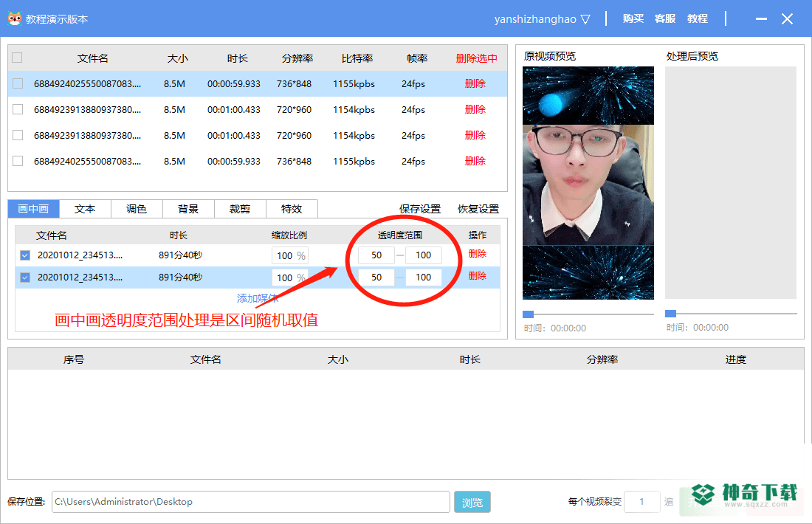Screen dimensions: 812x524
Task: Switch to the 画中画 tab
Action: [34, 209]
